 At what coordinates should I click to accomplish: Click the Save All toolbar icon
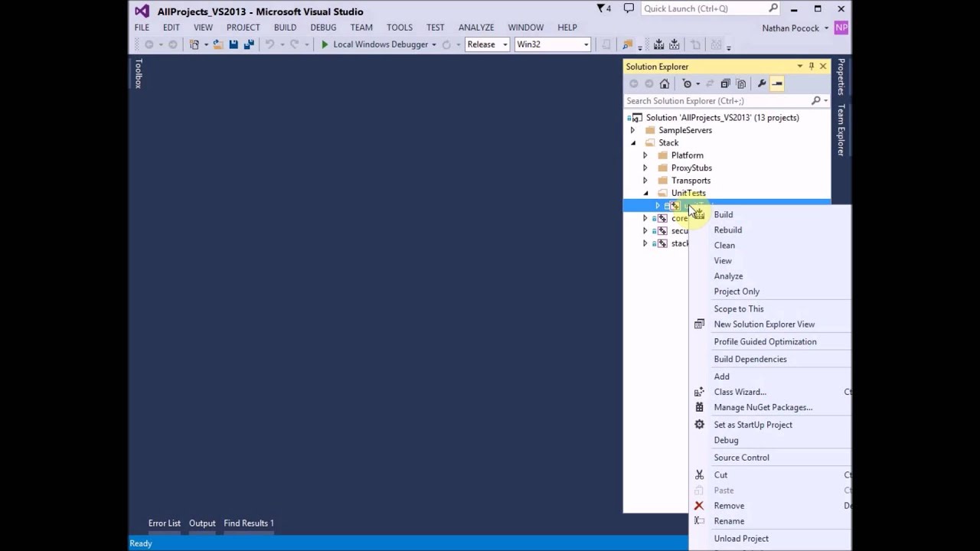249,44
